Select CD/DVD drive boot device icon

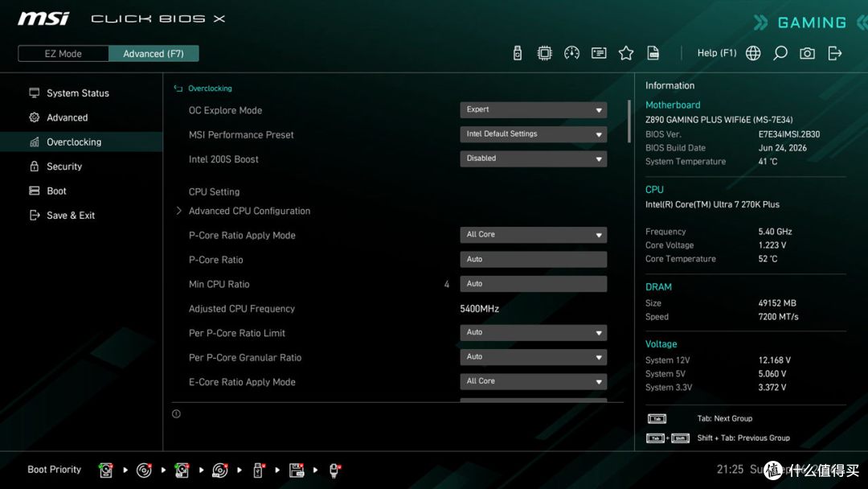(x=144, y=471)
